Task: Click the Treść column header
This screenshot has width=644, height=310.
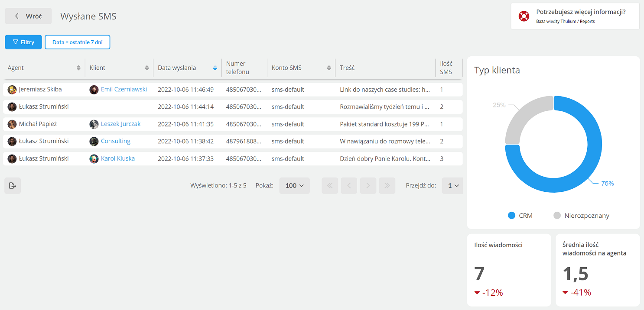Action: click(347, 68)
